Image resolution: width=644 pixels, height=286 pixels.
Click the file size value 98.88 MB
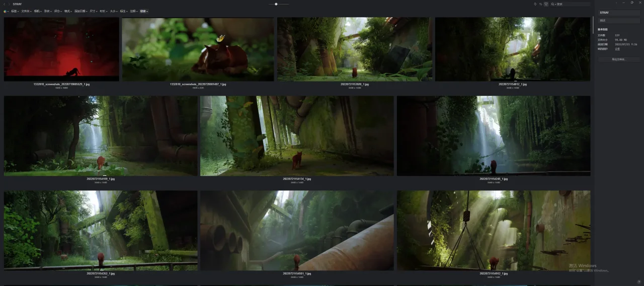(x=620, y=40)
